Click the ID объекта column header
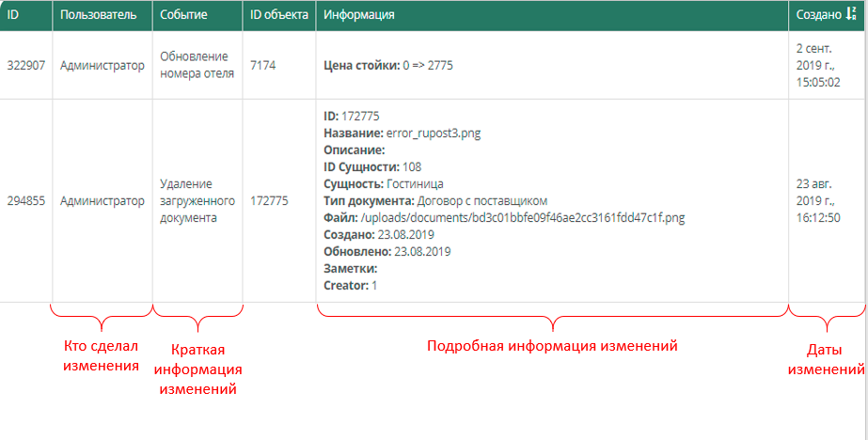Viewport: 868px width, 440px height. click(279, 16)
